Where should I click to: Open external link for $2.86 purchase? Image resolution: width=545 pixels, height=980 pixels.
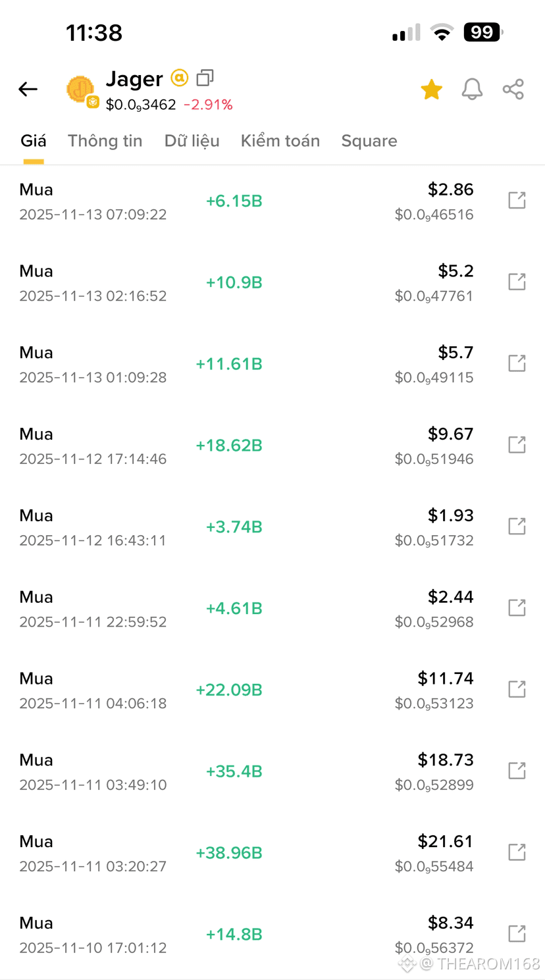tap(517, 200)
